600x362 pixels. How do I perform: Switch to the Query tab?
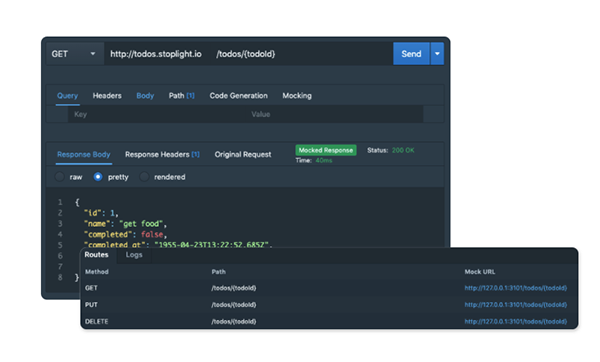pyautogui.click(x=67, y=96)
